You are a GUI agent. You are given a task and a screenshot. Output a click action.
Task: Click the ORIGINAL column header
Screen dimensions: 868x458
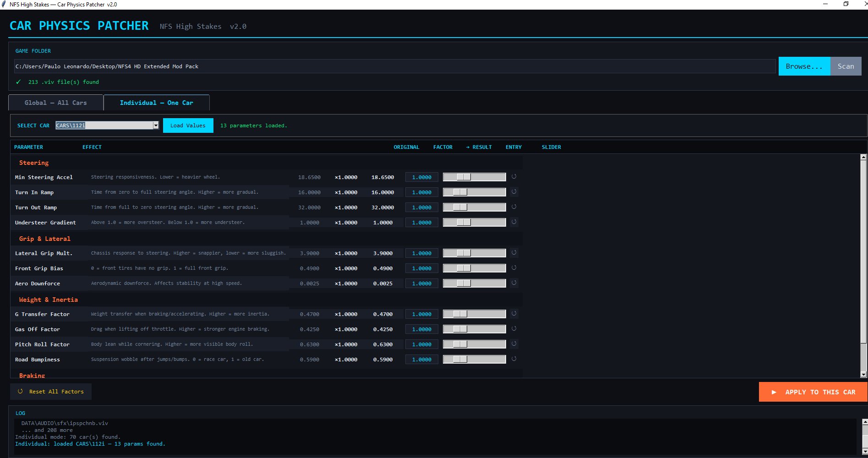pos(406,147)
